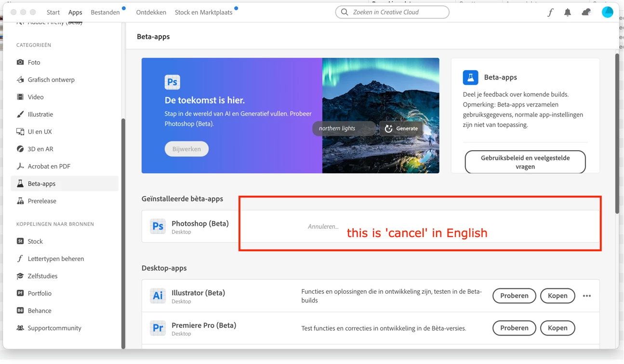Click the main content scrollbar
This screenshot has height=364, width=624.
coord(617,133)
